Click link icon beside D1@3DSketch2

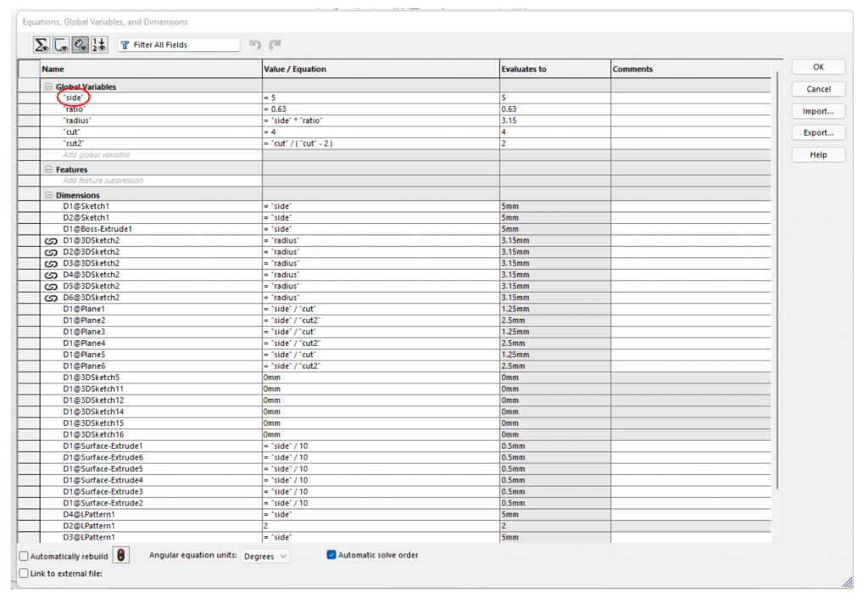pos(51,241)
